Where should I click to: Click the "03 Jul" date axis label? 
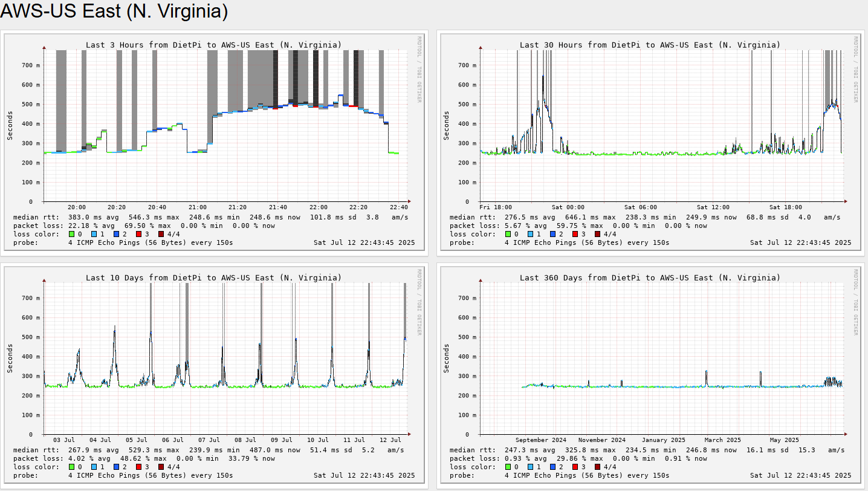click(63, 441)
